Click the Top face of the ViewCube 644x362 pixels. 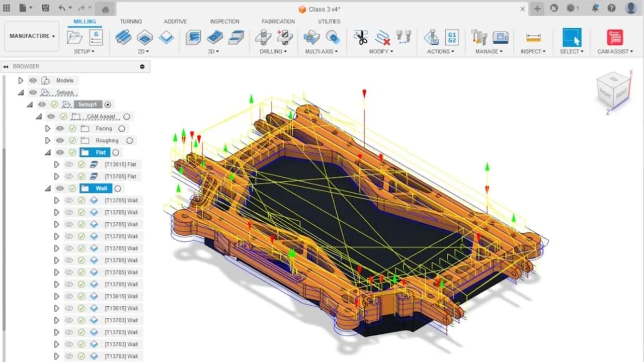(x=613, y=80)
